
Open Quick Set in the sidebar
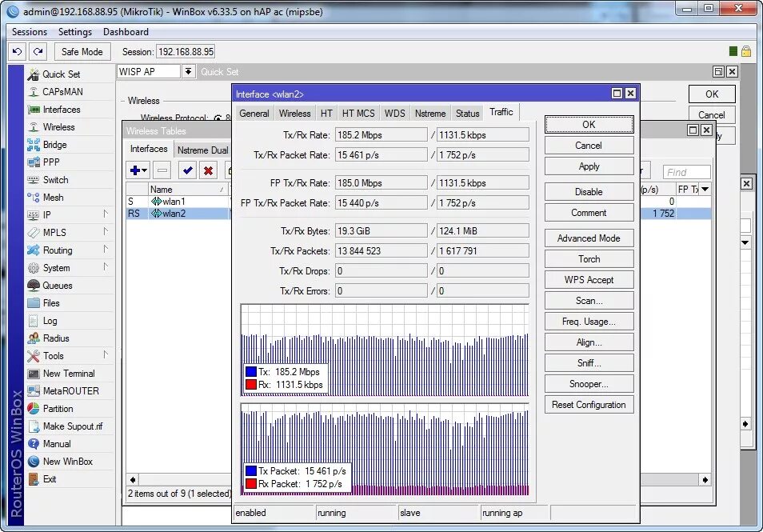tap(61, 74)
